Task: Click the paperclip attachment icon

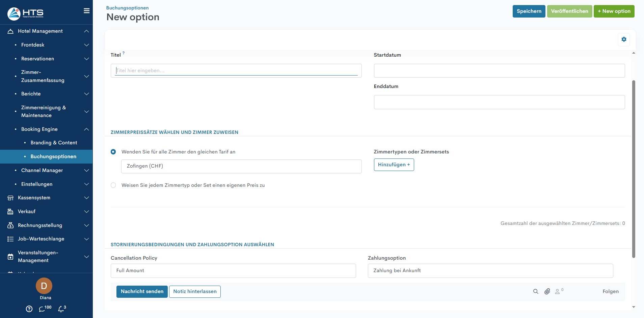Action: (547, 291)
